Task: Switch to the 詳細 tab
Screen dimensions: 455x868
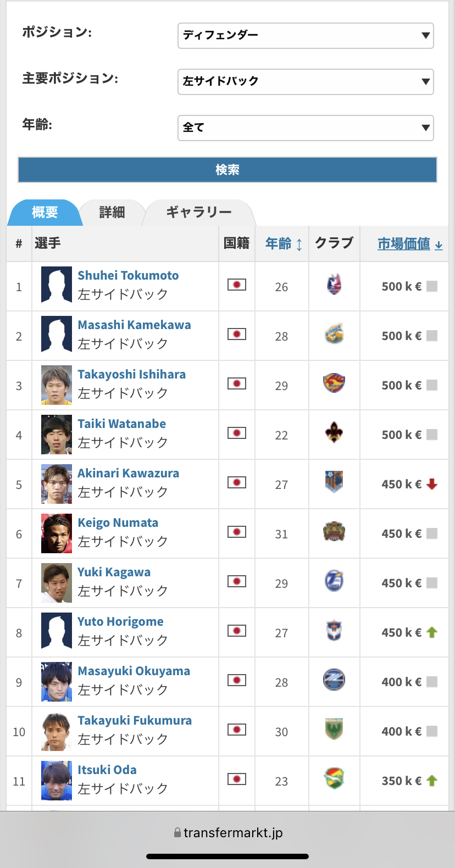Action: pyautogui.click(x=112, y=213)
